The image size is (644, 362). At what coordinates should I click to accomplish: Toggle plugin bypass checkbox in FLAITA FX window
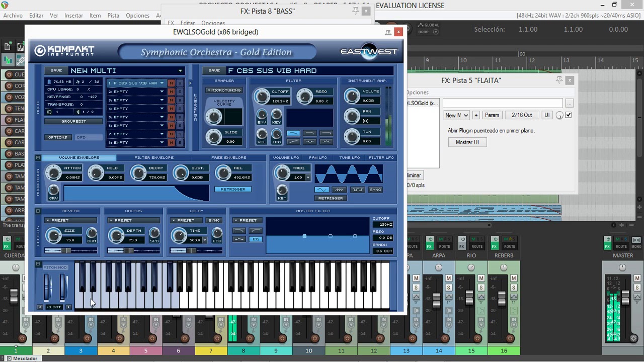tap(569, 115)
